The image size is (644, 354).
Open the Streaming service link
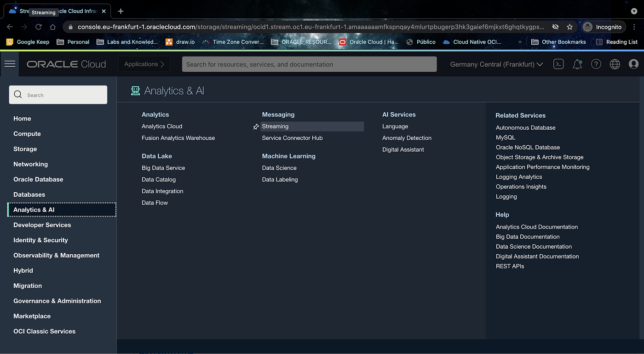click(x=312, y=126)
